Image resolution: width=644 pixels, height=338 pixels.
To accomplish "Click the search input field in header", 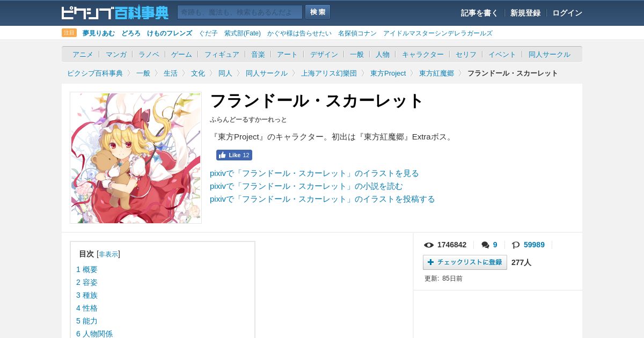I will click(240, 12).
